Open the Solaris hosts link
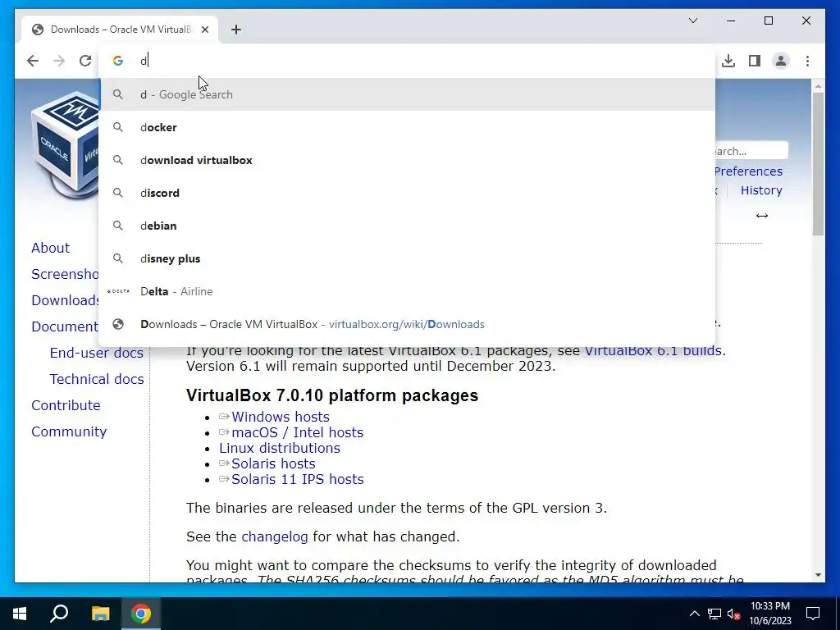This screenshot has width=840, height=630. click(273, 463)
